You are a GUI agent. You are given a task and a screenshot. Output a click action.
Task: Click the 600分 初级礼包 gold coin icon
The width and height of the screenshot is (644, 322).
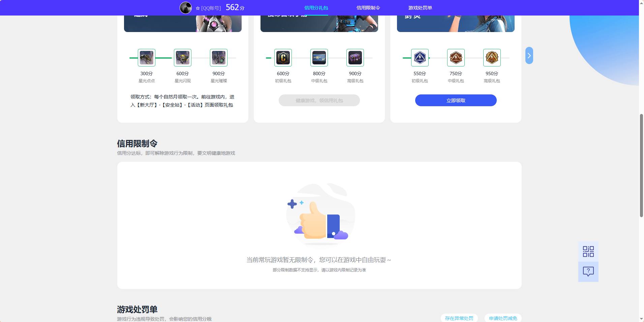pyautogui.click(x=283, y=58)
